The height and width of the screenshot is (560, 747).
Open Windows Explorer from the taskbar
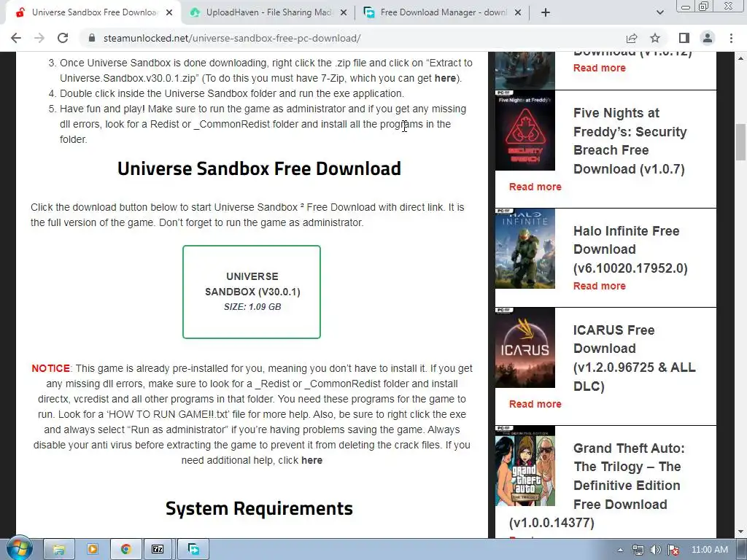click(59, 550)
